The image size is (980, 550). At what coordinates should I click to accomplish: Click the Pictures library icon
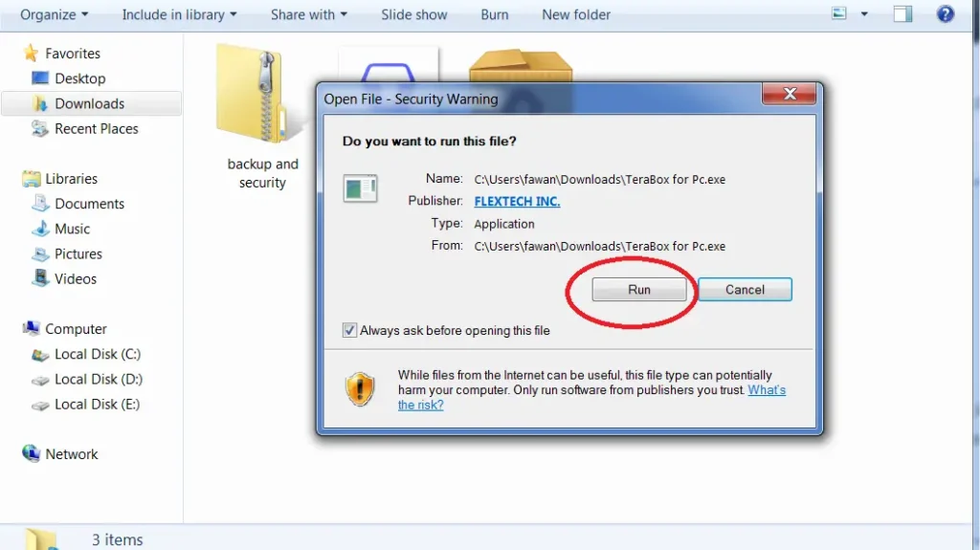coord(40,253)
